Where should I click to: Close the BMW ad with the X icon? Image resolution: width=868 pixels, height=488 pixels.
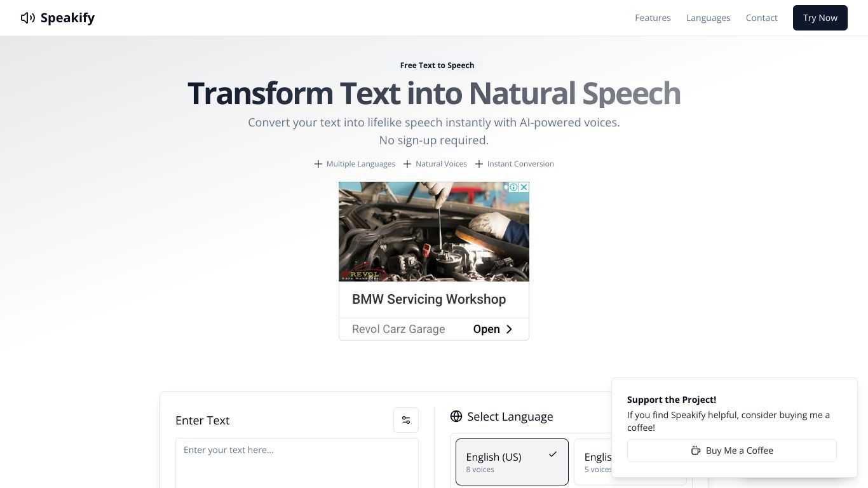click(524, 187)
